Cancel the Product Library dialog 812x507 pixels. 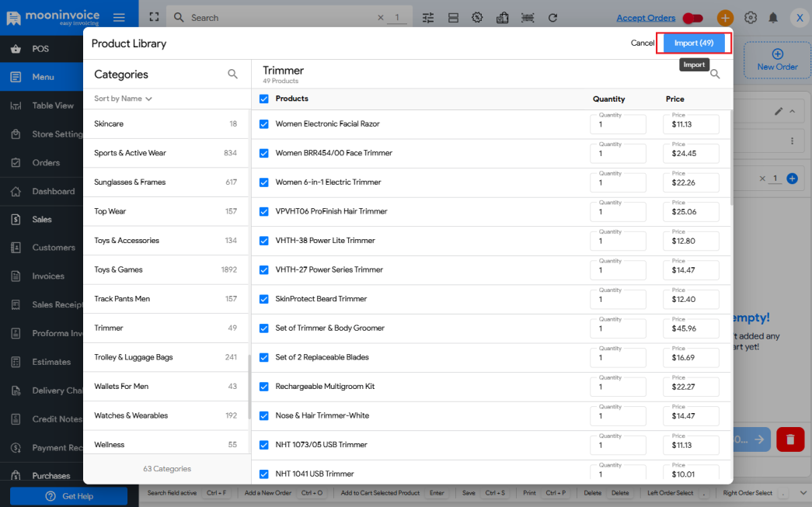[642, 43]
